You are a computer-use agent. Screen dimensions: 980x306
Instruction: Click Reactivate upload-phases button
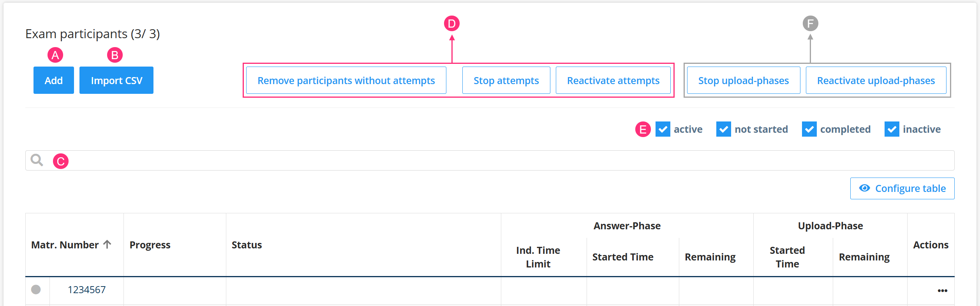(x=876, y=81)
